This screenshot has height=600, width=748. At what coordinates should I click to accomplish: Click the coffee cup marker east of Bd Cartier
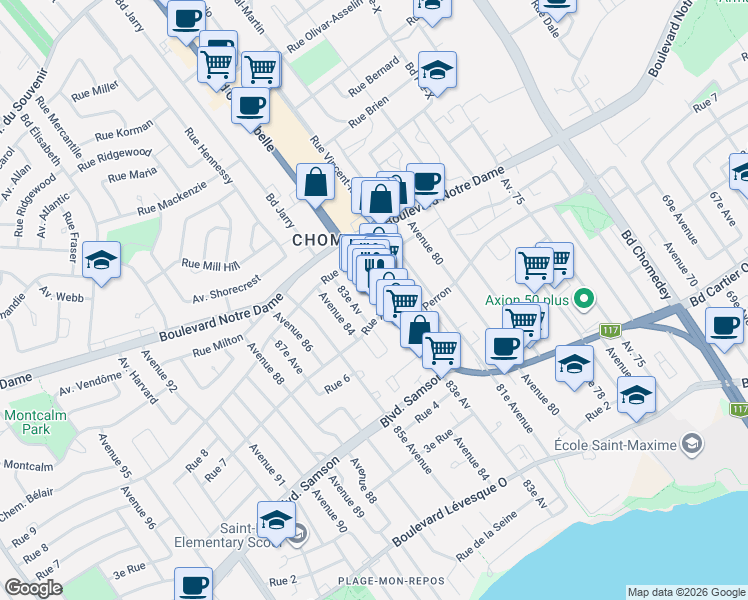tap(724, 327)
